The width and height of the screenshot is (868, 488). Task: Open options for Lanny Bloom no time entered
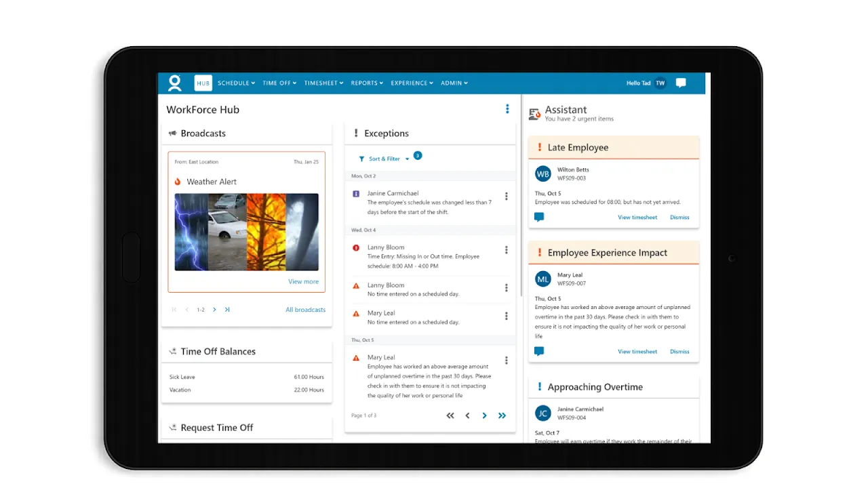(506, 288)
